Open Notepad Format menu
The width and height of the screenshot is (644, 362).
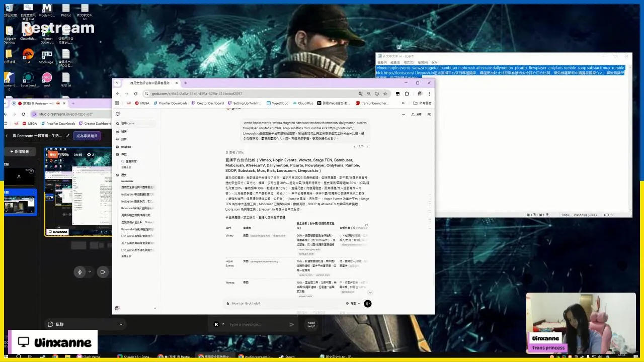point(409,62)
